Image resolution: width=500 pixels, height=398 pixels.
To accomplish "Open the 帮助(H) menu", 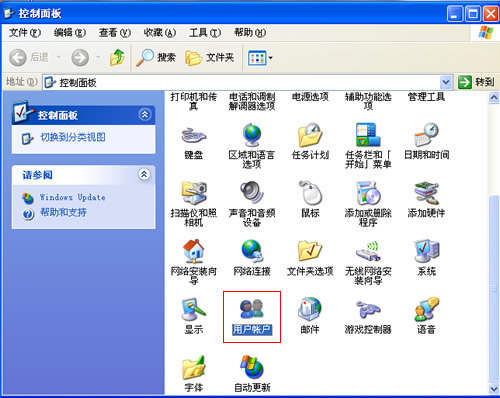I will pyautogui.click(x=250, y=33).
